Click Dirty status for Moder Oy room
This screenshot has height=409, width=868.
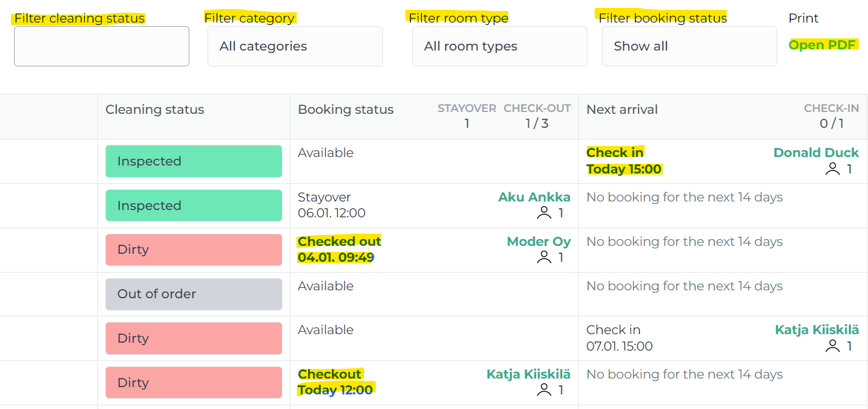coord(194,250)
